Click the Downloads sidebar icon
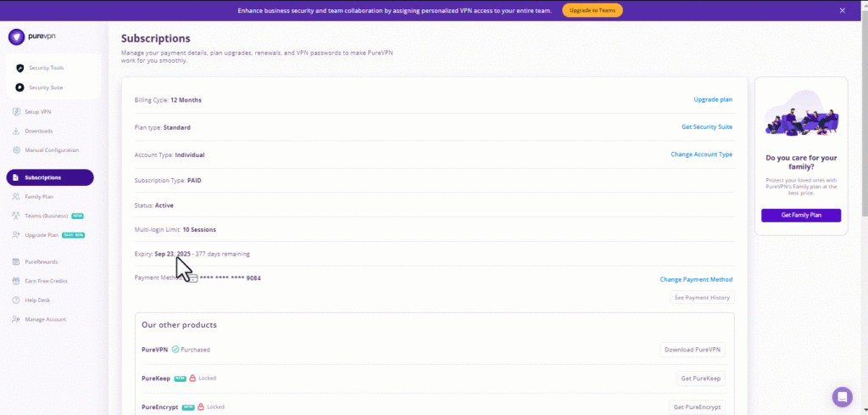 (17, 131)
